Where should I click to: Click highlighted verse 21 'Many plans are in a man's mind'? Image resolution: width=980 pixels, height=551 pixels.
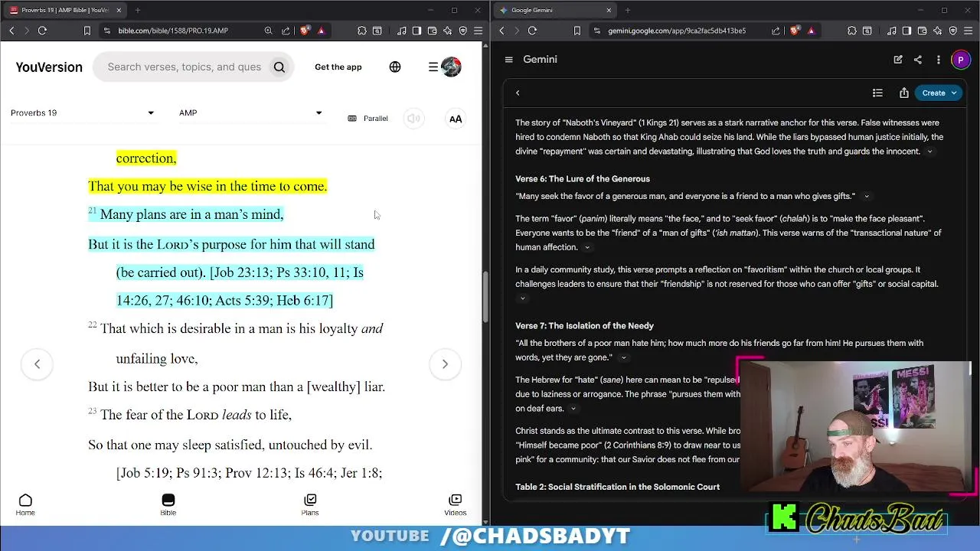point(191,215)
